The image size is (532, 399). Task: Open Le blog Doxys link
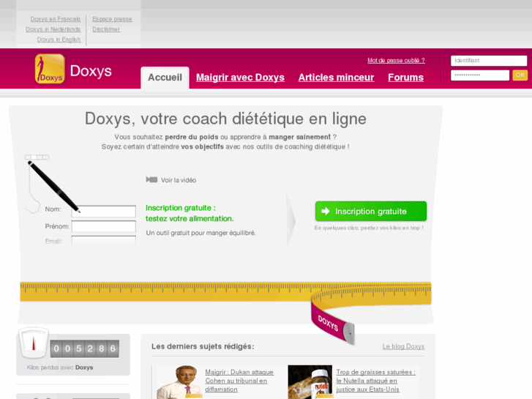click(403, 346)
